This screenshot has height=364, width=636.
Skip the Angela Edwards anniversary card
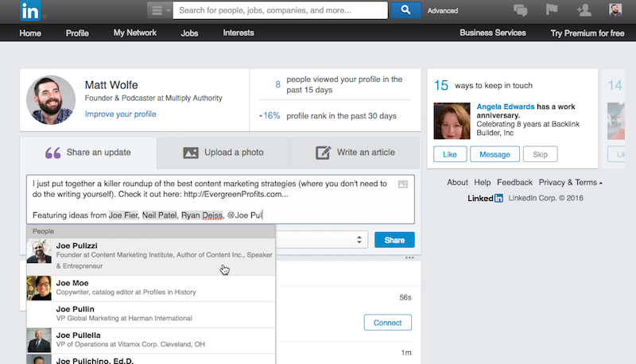[541, 154]
